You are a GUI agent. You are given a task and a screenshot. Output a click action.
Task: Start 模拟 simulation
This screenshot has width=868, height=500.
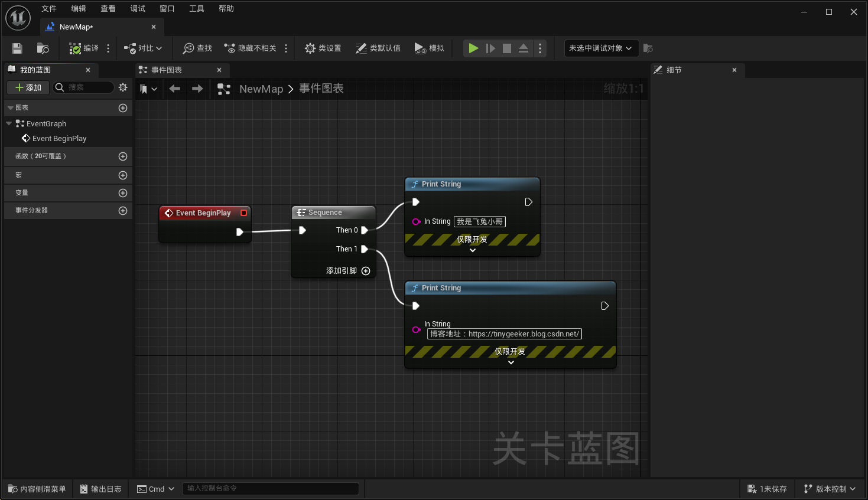click(429, 48)
